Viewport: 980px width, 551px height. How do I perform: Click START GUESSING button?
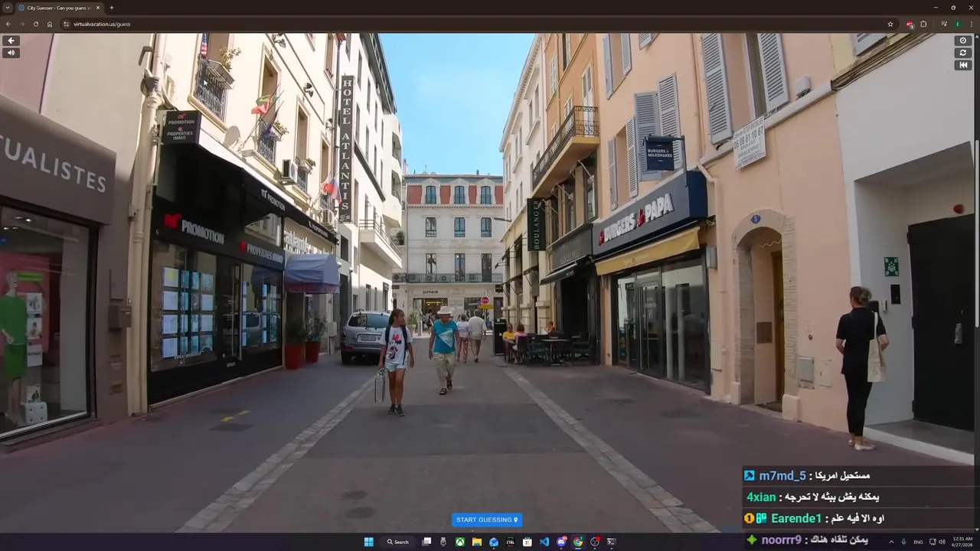coord(487,520)
